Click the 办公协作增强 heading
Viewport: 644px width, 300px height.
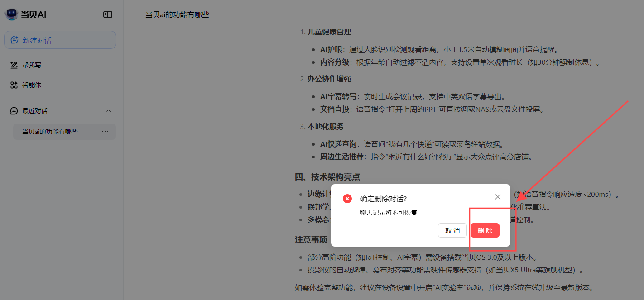click(329, 79)
